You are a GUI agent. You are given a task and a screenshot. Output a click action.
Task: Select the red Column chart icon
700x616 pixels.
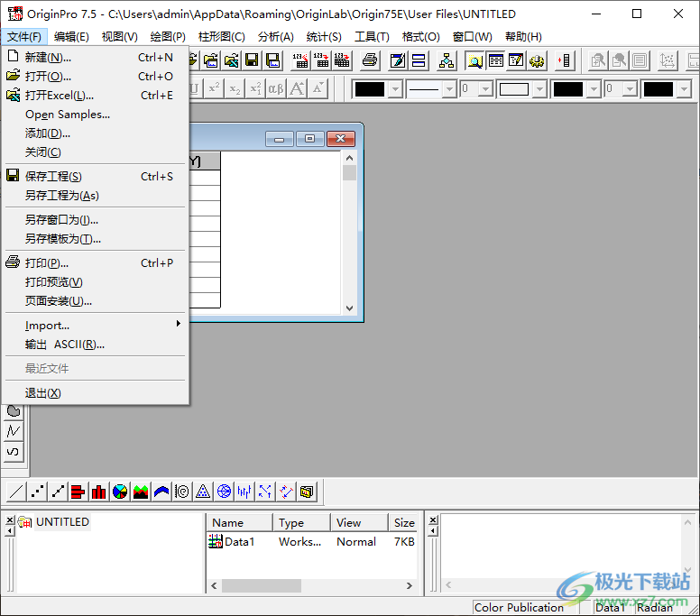pos(99,492)
